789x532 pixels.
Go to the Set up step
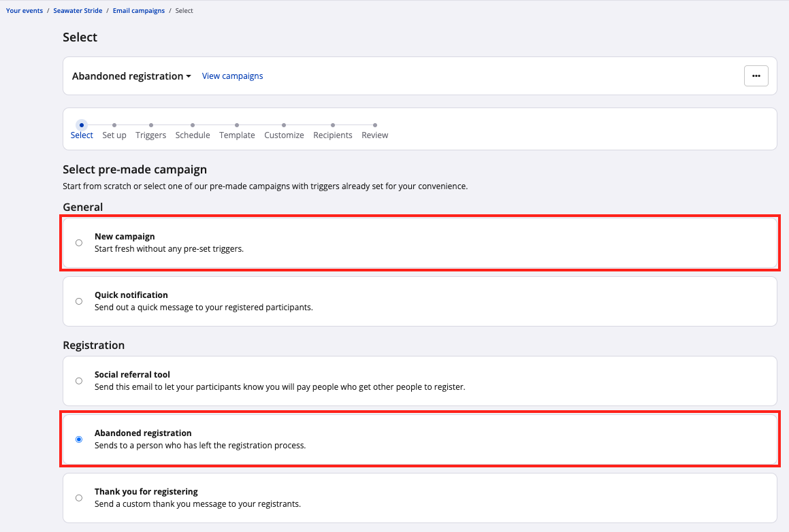[114, 135]
